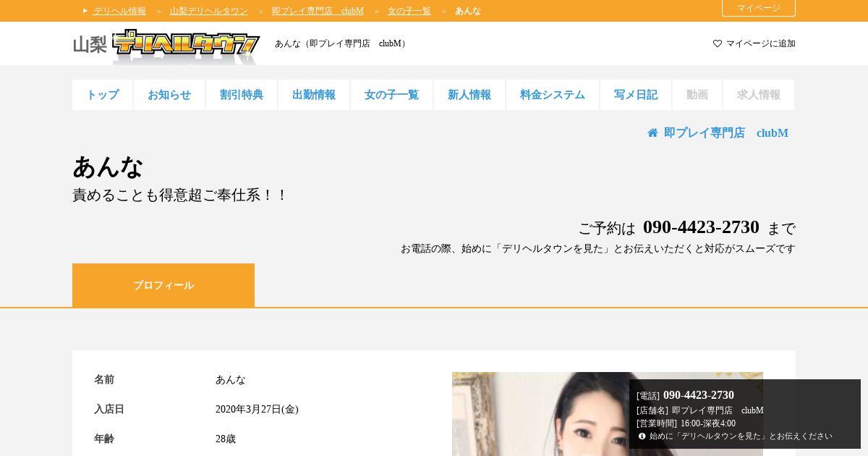Click the header text あんな（即プレイ専門店 clubM）
This screenshot has width=868, height=456.
pos(341,43)
